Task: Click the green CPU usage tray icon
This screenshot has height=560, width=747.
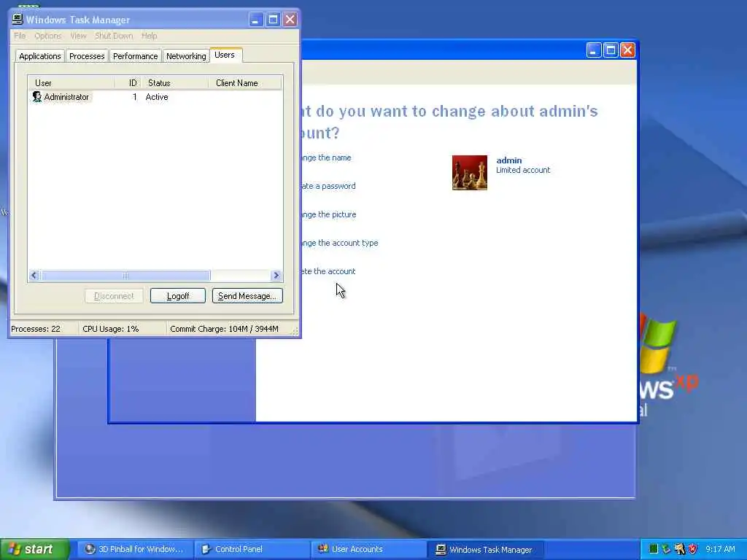Action: click(x=654, y=549)
